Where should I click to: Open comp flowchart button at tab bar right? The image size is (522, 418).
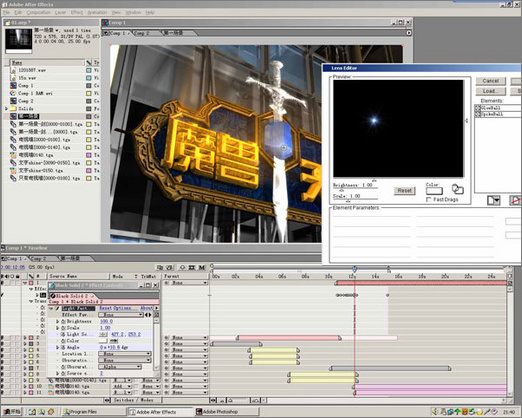tap(409, 33)
